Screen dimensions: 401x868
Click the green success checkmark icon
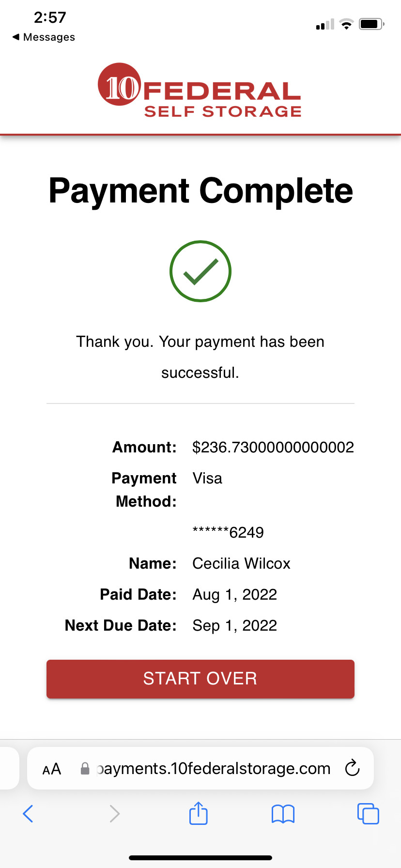[x=200, y=271]
